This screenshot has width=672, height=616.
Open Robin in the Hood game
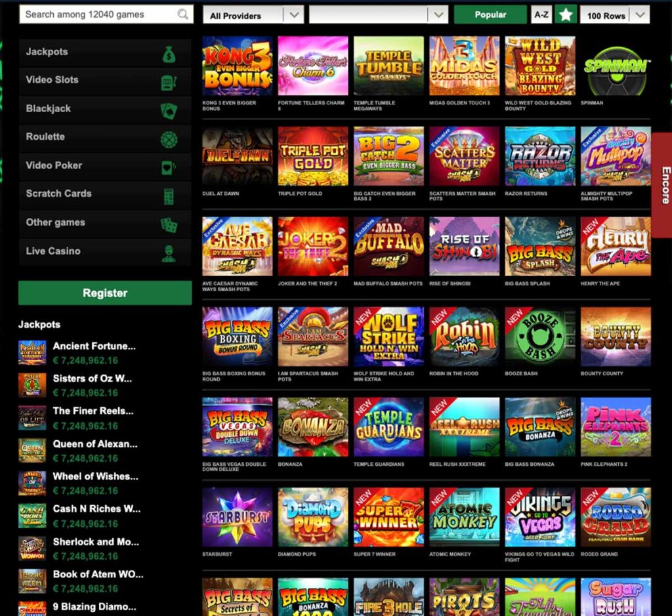[465, 337]
